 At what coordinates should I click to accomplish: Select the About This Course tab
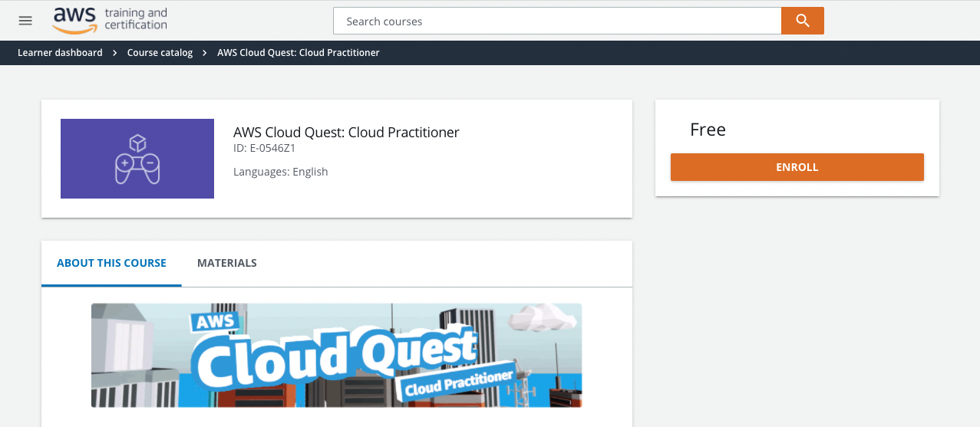111,263
